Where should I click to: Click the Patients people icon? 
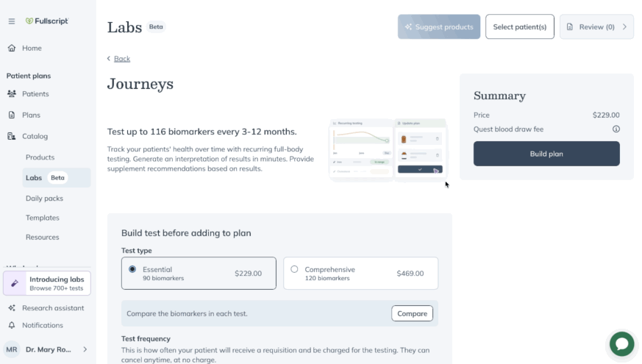[12, 94]
